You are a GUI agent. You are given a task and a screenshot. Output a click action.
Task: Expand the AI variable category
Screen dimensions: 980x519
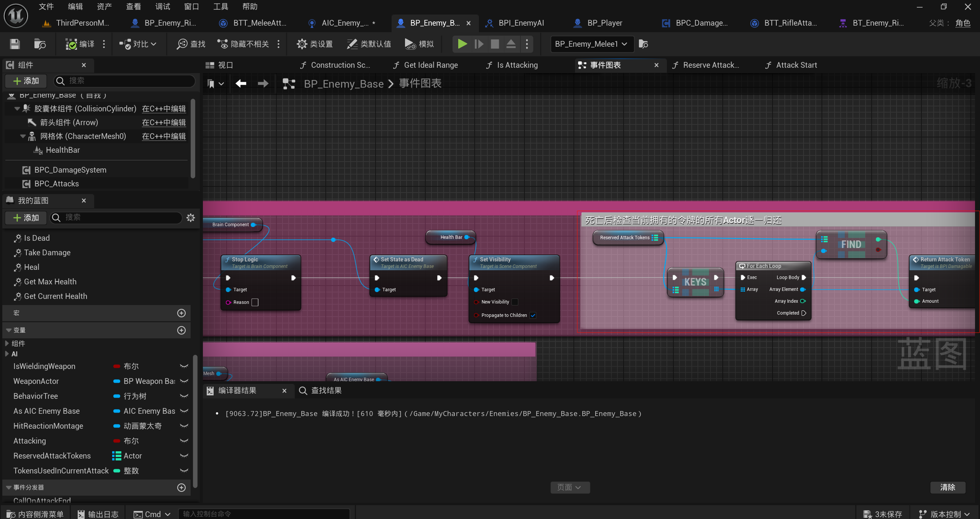coord(7,354)
